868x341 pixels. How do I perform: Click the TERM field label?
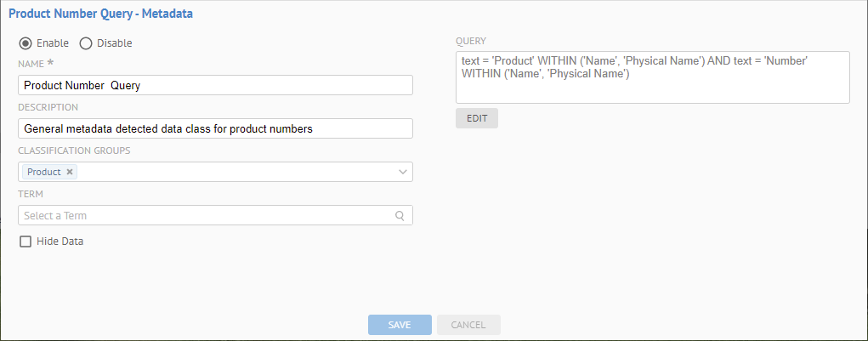pos(30,194)
